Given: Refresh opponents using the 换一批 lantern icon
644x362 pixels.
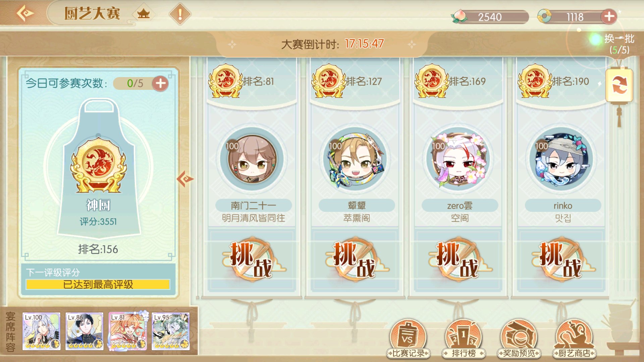Looking at the screenshot, I should (x=619, y=85).
